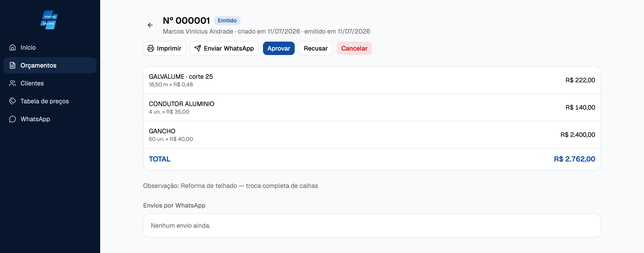Image resolution: width=644 pixels, height=253 pixels.
Task: Click the R$ 2.400,00 amount
Action: pyautogui.click(x=578, y=135)
